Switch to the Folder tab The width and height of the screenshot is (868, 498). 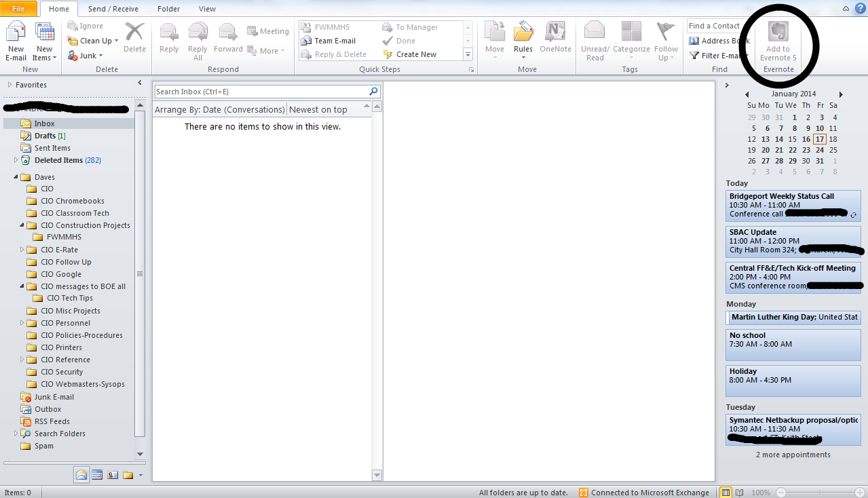[x=168, y=9]
